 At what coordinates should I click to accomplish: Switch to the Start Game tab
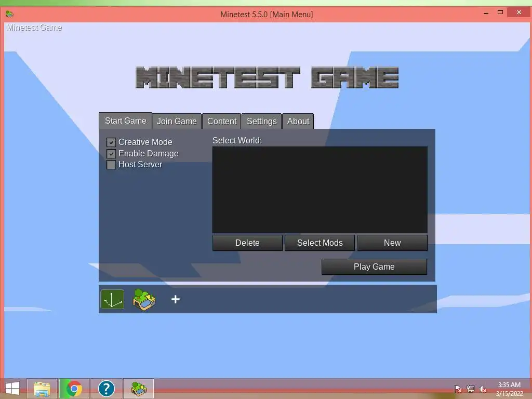point(126,121)
